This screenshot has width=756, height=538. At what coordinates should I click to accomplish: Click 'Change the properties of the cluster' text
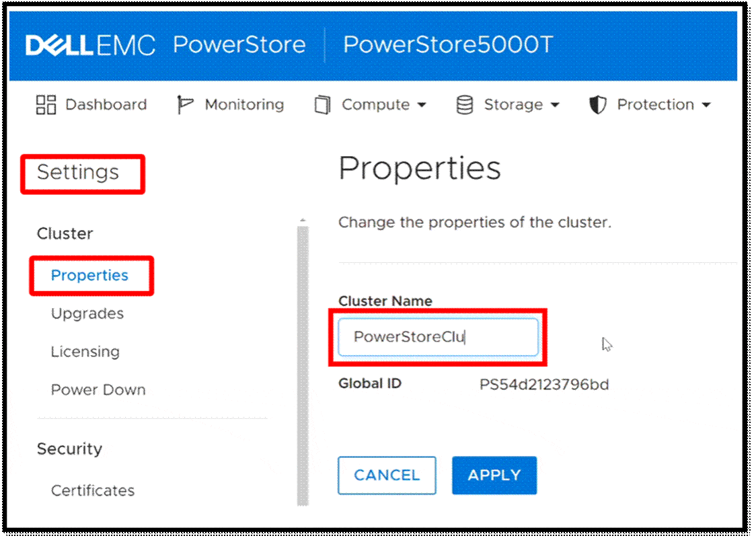coord(475,223)
